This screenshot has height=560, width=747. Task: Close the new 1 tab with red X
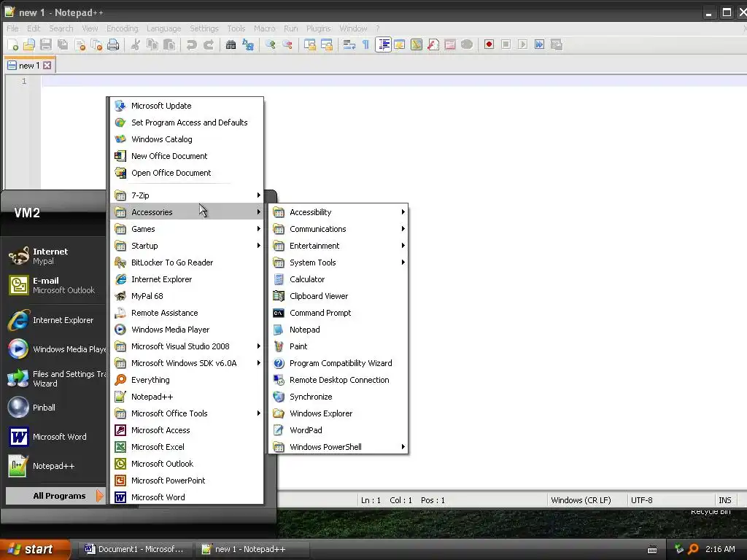coord(47,65)
